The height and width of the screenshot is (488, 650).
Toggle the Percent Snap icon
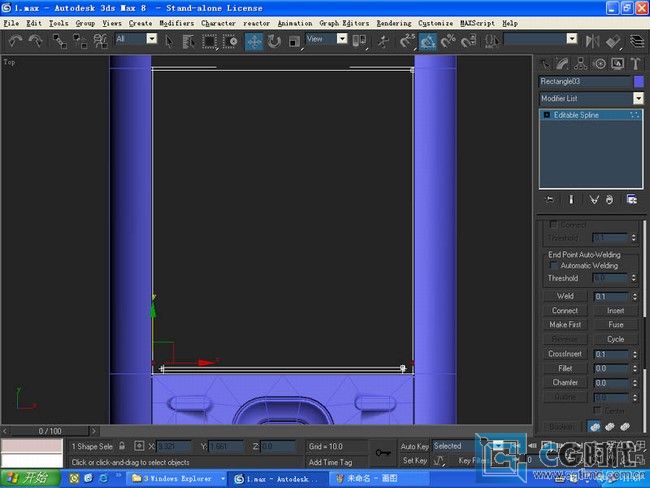pos(448,41)
